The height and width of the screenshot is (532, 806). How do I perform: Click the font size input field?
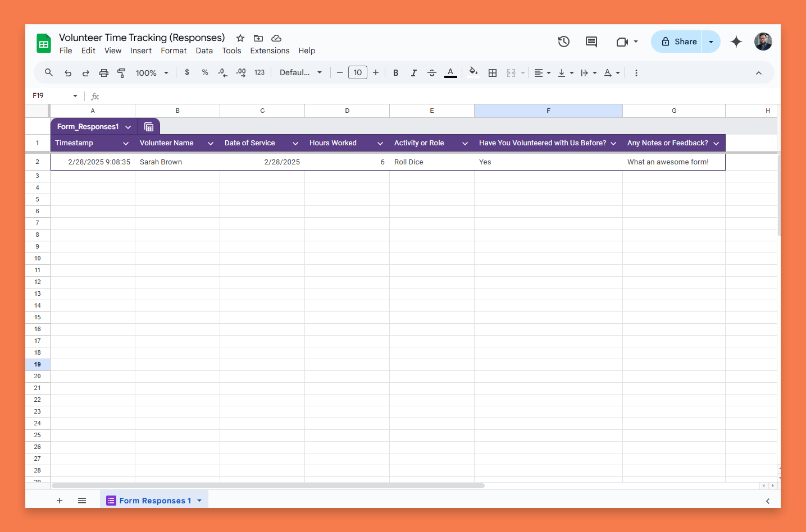click(x=358, y=73)
